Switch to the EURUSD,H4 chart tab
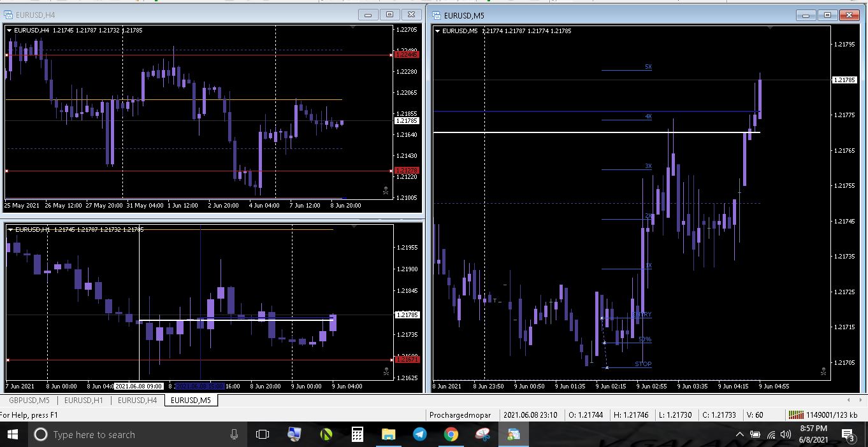This screenshot has height=447, width=868. 137,401
